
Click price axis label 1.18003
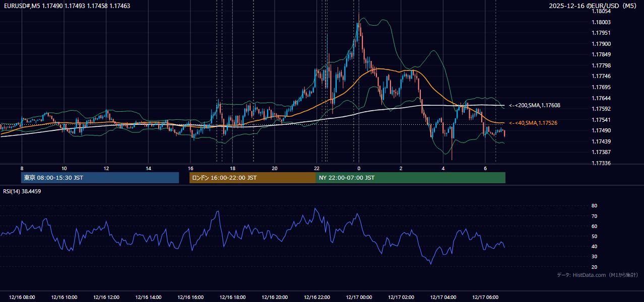tap(601, 22)
